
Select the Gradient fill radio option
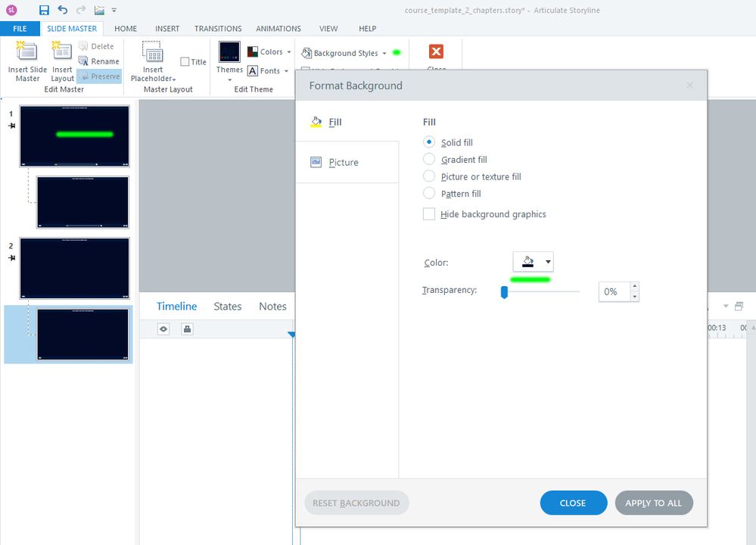point(429,160)
